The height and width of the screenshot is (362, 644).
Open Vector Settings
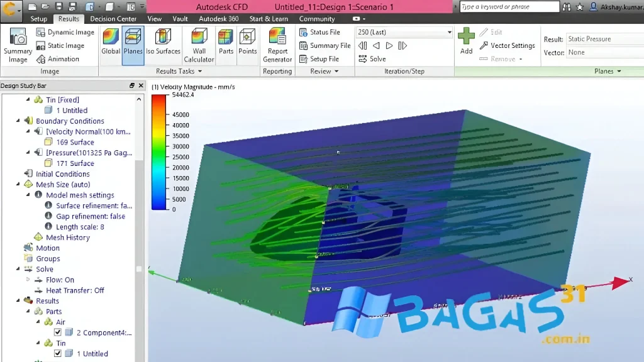pos(508,45)
